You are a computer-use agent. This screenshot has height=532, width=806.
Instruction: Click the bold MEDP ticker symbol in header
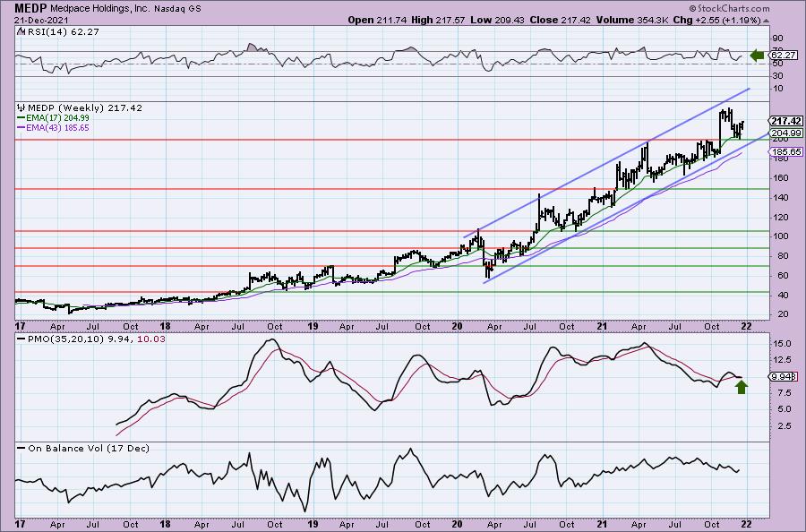tap(30, 9)
